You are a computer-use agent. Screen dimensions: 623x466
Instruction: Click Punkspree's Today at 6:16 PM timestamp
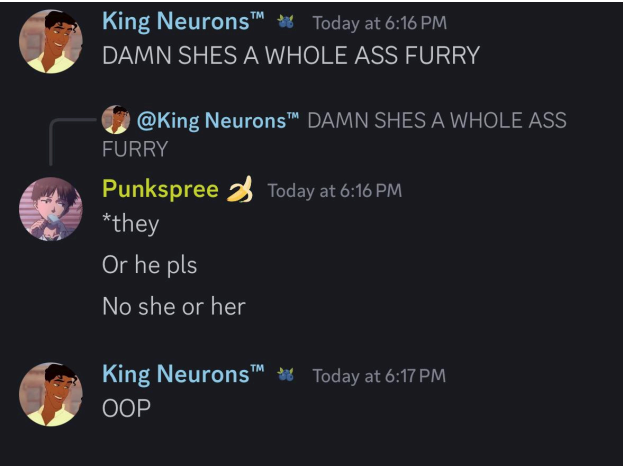click(335, 190)
